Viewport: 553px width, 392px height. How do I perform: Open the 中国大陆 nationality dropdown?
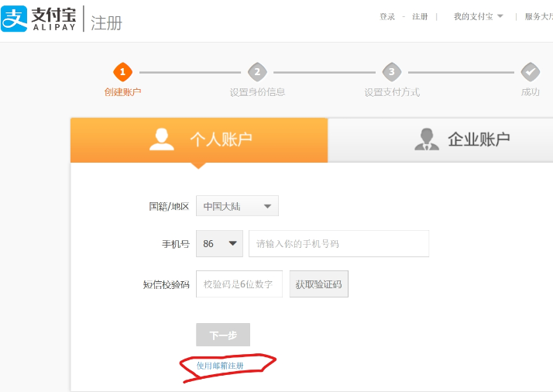pos(237,206)
